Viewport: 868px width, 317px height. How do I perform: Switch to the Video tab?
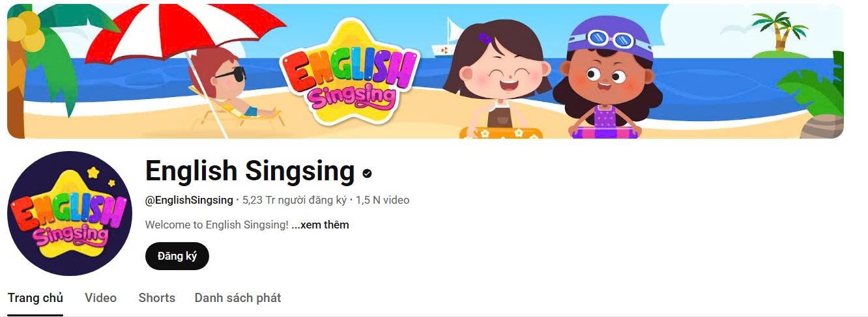[x=100, y=298]
